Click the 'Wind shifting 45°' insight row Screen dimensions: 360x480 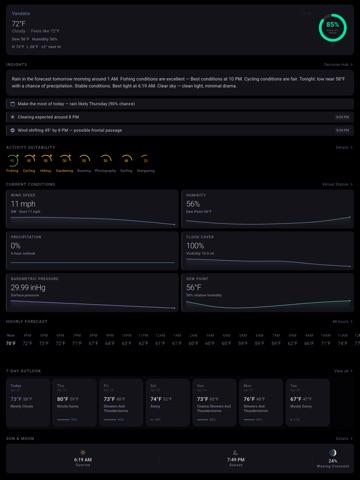click(180, 130)
